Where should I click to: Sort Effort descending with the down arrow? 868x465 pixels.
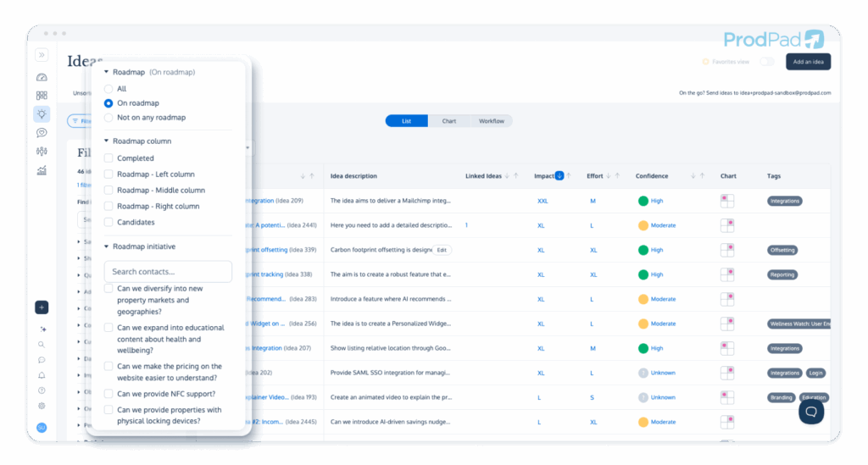pyautogui.click(x=609, y=176)
